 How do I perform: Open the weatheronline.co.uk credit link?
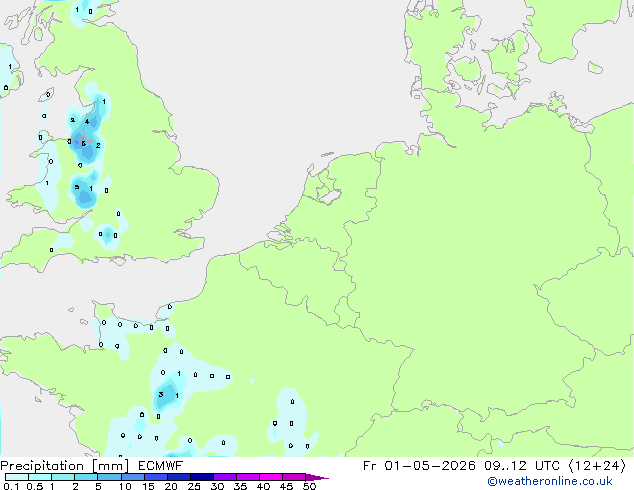pyautogui.click(x=550, y=481)
